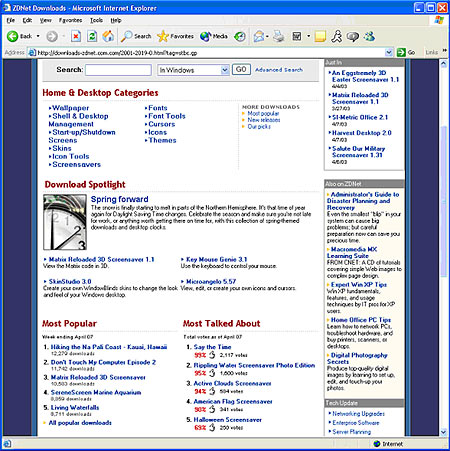This screenshot has height=451, width=450.
Task: Open Spring forward spotlight link
Action: coord(120,199)
